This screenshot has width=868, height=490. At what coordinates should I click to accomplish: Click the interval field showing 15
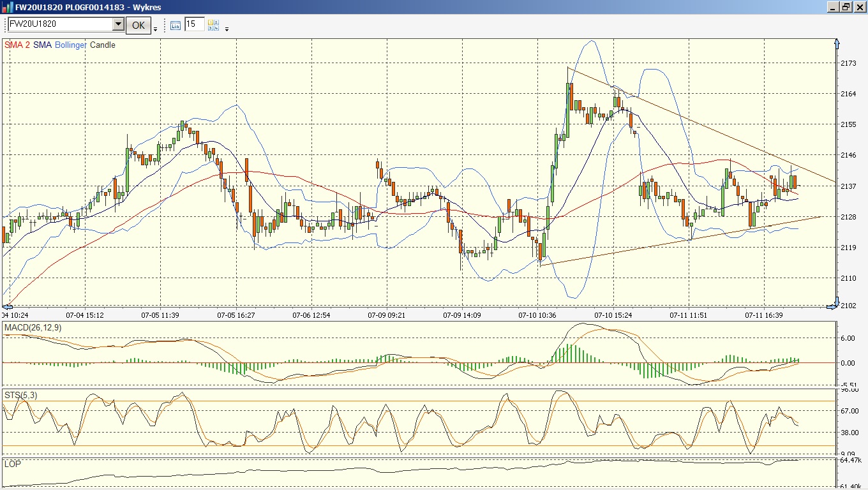(194, 24)
